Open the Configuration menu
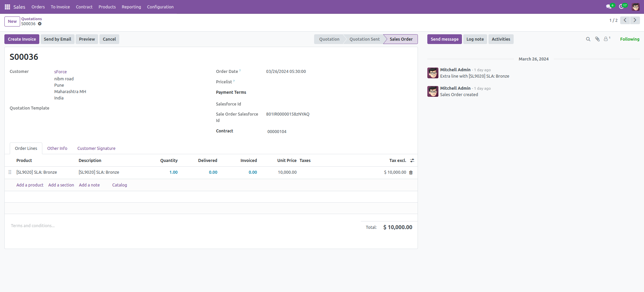The width and height of the screenshot is (644, 292). coord(160,7)
